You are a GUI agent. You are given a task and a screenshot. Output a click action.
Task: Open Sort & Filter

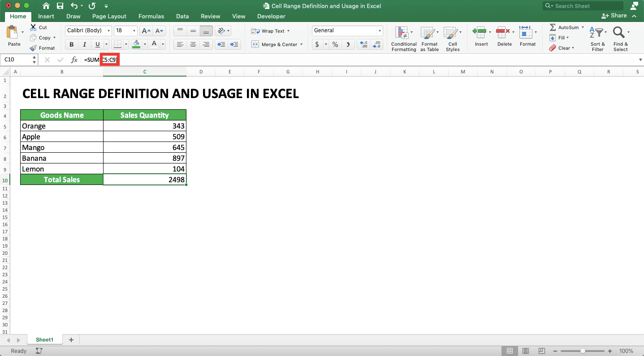click(597, 39)
